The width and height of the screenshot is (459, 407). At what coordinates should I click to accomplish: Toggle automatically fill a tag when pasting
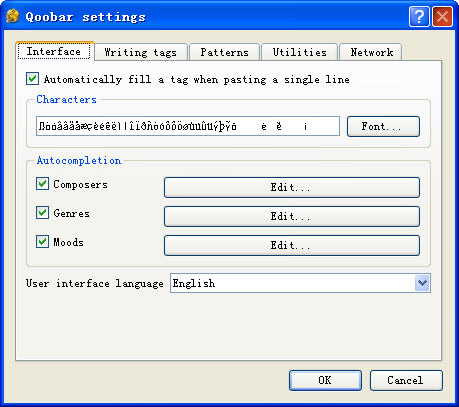point(32,79)
